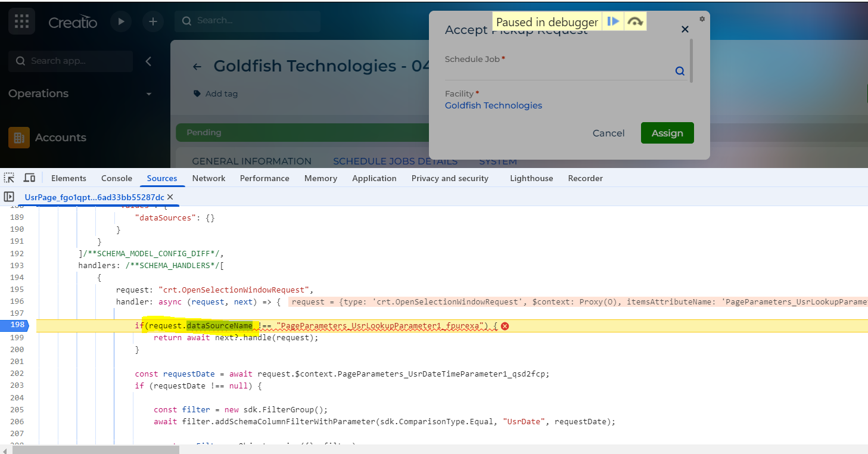This screenshot has width=868, height=454.
Task: Open the Network DevTools tab
Action: click(209, 178)
